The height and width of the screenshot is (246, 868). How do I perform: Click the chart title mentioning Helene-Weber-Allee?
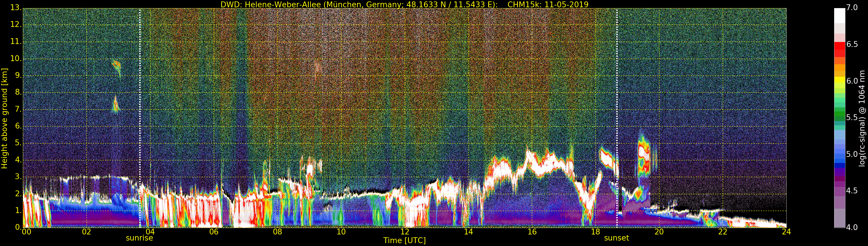[404, 4]
